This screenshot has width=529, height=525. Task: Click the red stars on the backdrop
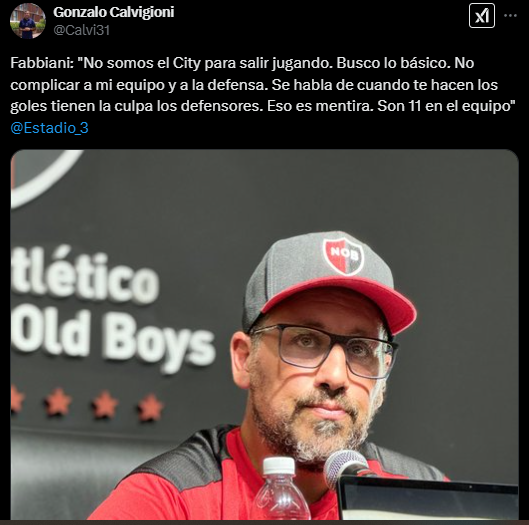tap(87, 404)
